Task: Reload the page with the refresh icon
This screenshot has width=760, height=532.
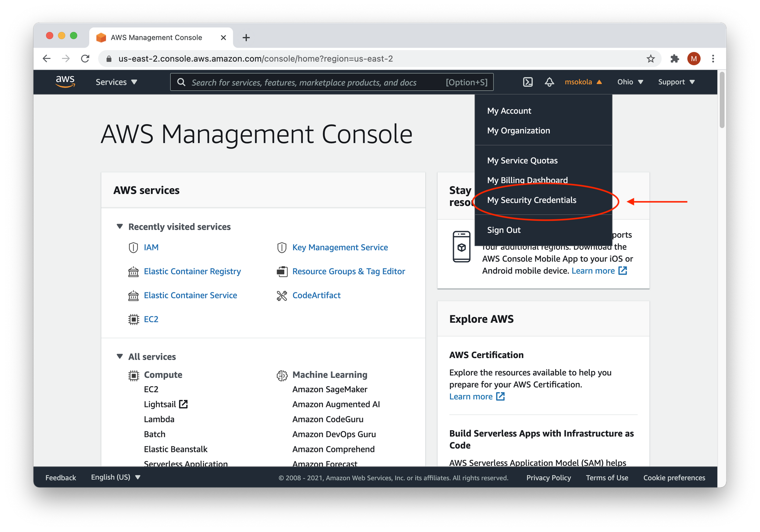Action: tap(85, 58)
